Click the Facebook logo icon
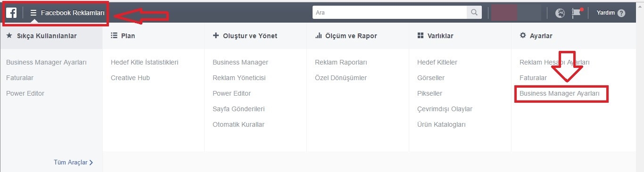Screen dimensions: 644x172 [11, 13]
